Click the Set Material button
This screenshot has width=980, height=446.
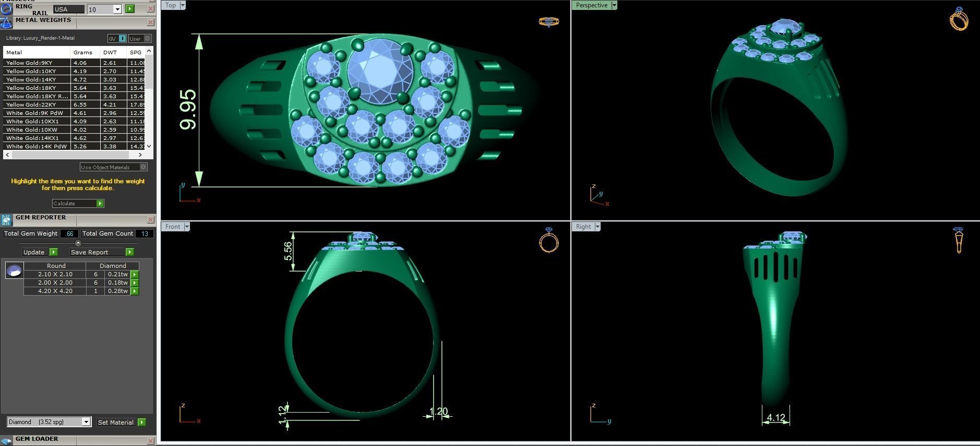[116, 422]
